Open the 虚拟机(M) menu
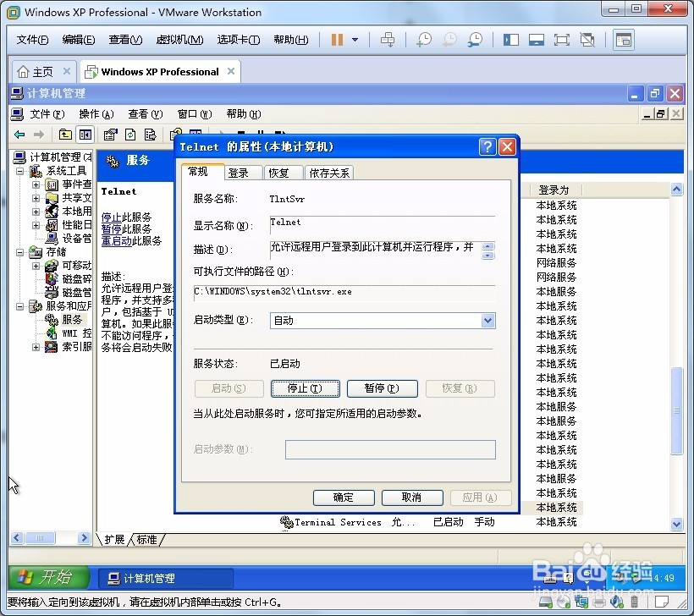Image resolution: width=694 pixels, height=616 pixels. [179, 39]
